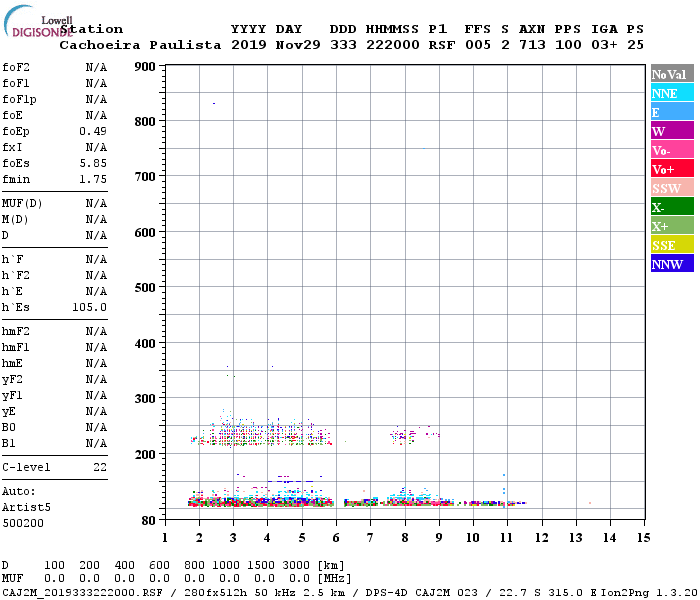The width and height of the screenshot is (700, 600).
Task: Select the SSW light pink legend swatch
Action: tap(672, 188)
